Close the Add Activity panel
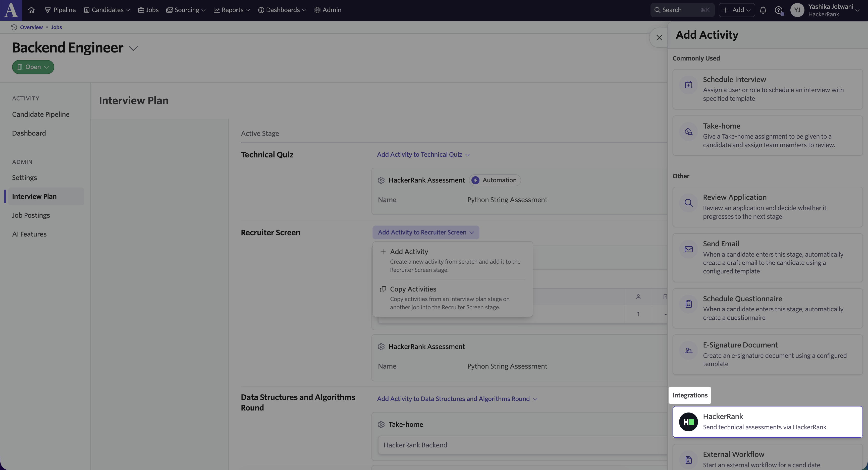Image resolution: width=868 pixels, height=470 pixels. click(x=659, y=38)
